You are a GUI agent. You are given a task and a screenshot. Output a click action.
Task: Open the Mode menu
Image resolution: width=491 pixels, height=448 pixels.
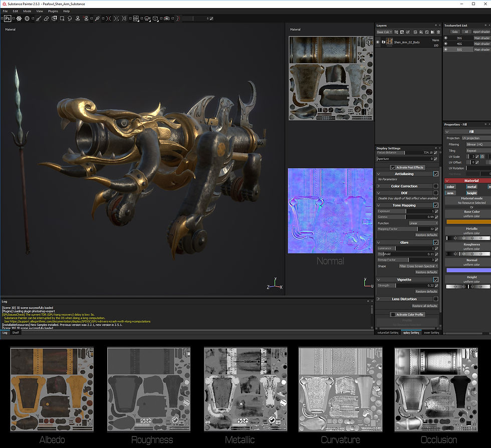coord(27,11)
